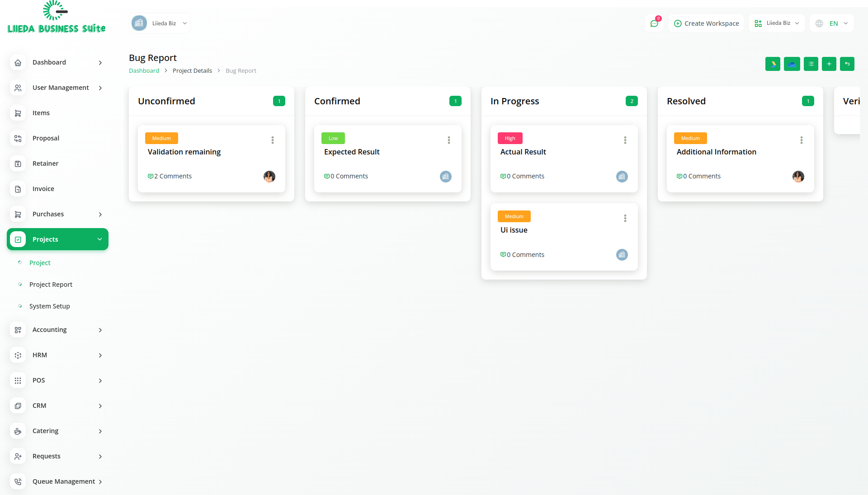Screen dimensions: 868x495
Task: Click the back arrow icon button
Action: (847, 64)
